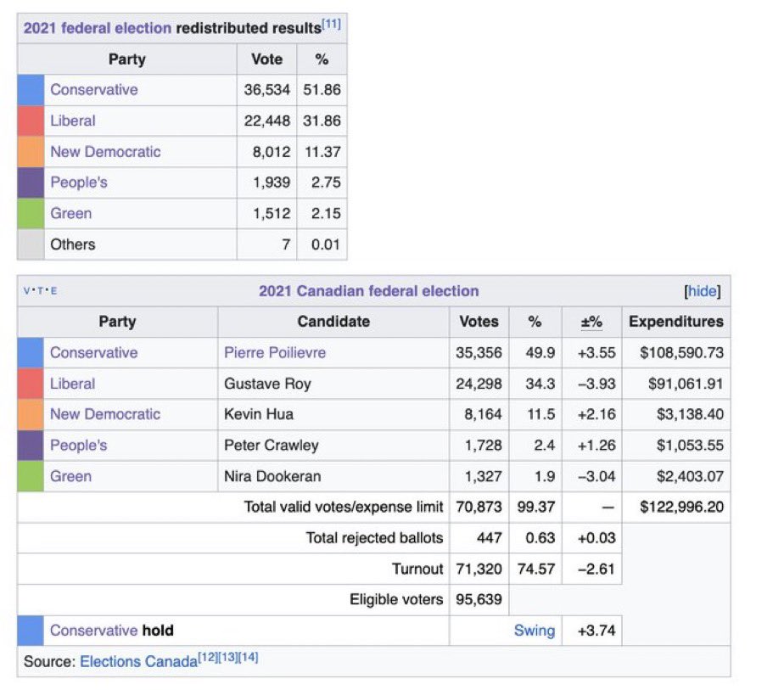Viewport: 784px width, 690px height.
Task: Open Conservative link in the 'hold' row
Action: (93, 630)
